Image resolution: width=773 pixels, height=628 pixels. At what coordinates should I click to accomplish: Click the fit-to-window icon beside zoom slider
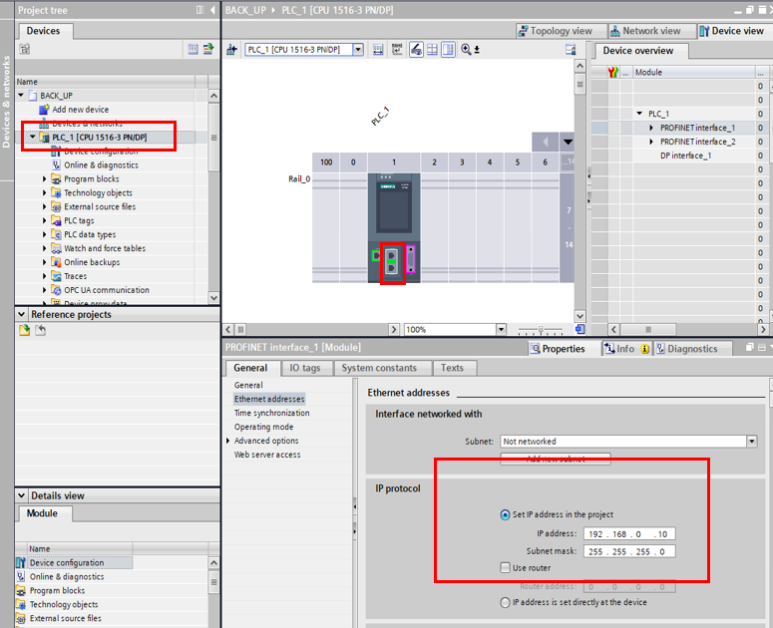pyautogui.click(x=580, y=329)
